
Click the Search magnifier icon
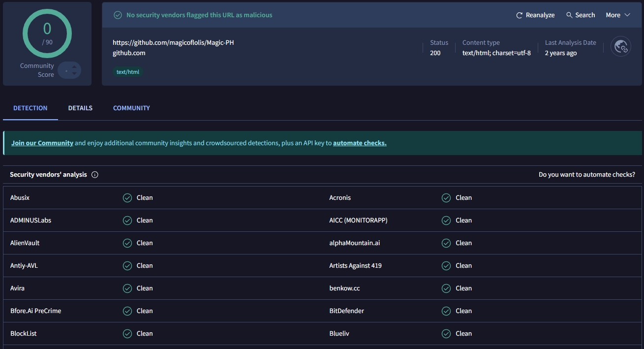click(x=569, y=15)
